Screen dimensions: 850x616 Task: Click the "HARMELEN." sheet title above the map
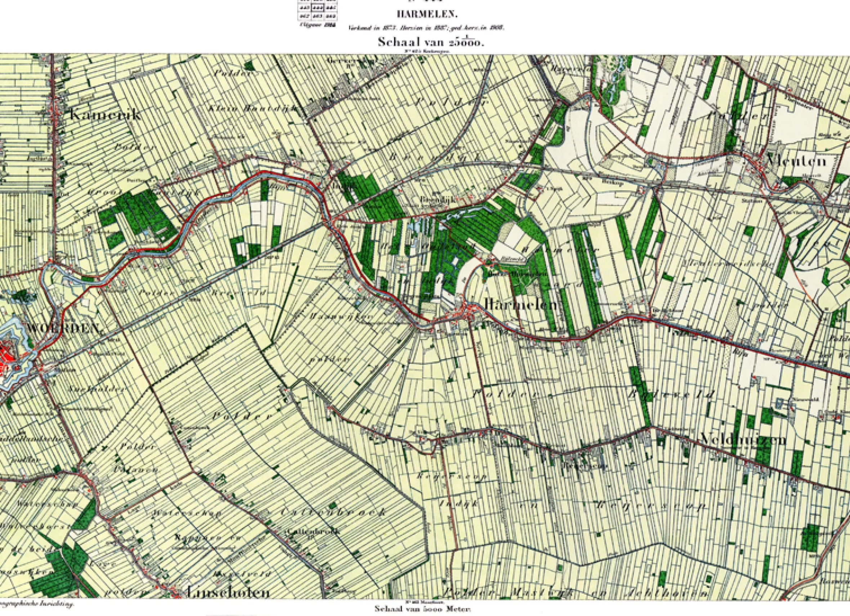click(427, 15)
